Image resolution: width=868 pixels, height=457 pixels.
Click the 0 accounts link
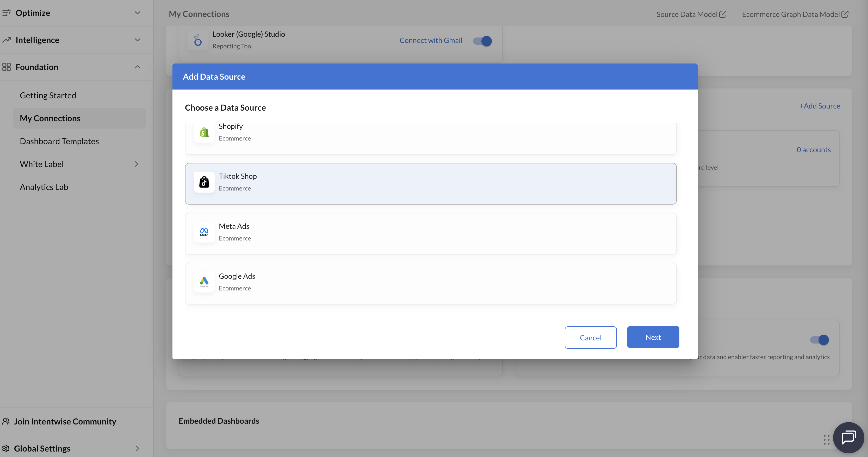pos(813,150)
